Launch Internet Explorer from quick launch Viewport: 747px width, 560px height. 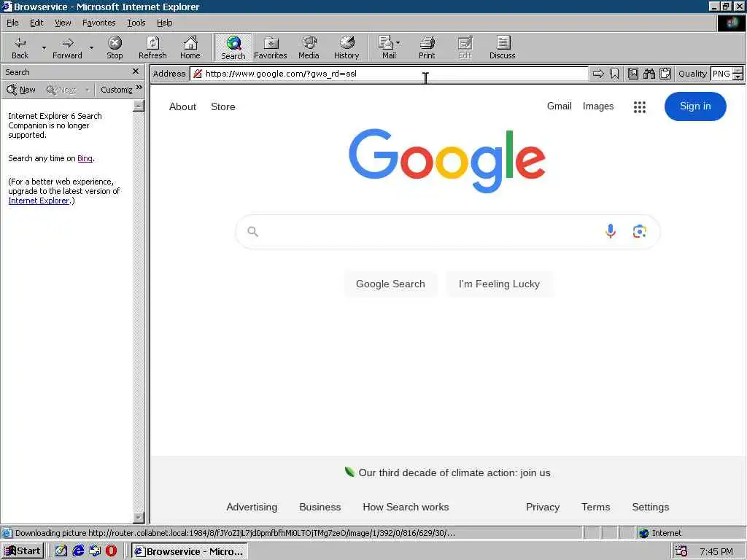[x=78, y=551]
